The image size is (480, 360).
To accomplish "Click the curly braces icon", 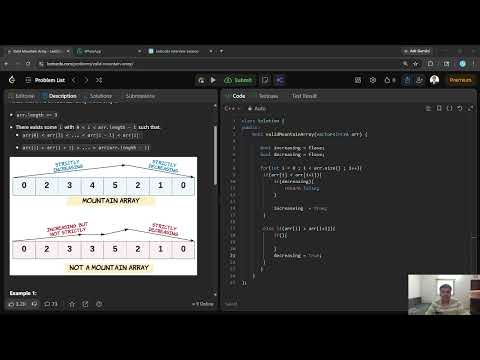I will (449, 108).
